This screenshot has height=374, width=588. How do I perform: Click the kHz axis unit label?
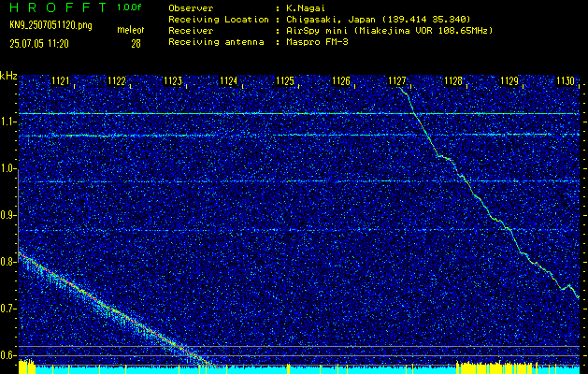tap(8, 76)
